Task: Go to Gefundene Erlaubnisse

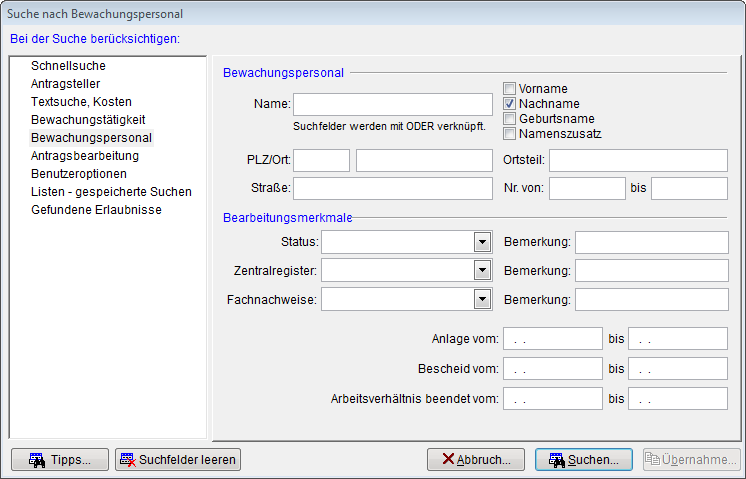Action: tap(96, 210)
